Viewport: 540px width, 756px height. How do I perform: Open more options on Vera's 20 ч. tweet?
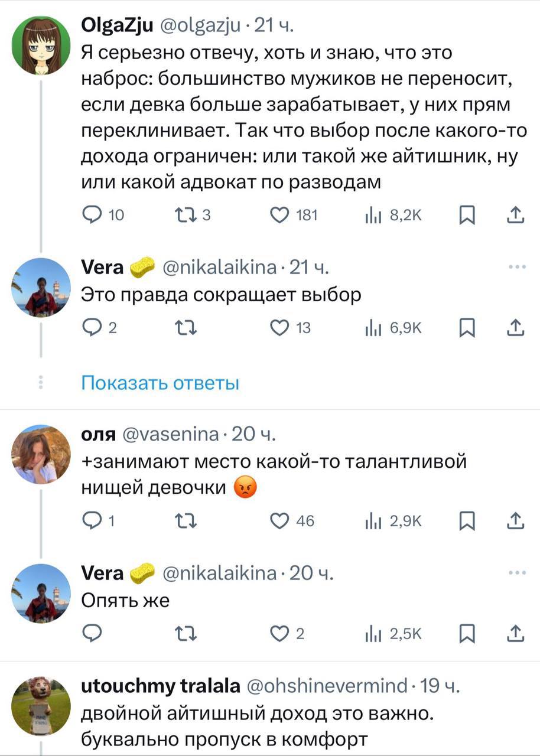point(516,572)
